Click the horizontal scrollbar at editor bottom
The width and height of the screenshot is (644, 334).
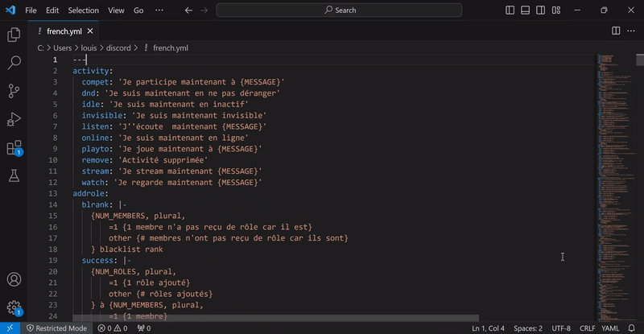click(275, 318)
